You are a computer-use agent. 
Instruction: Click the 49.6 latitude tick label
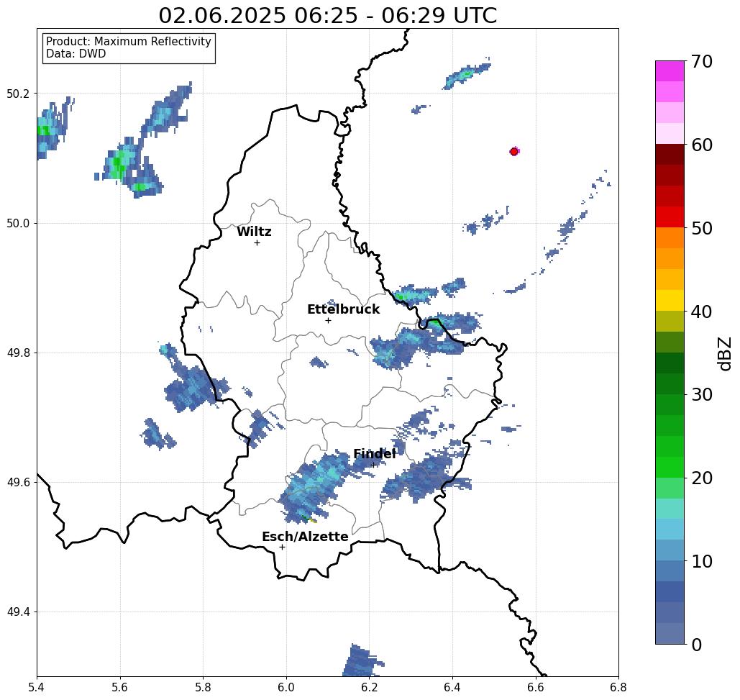coord(18,483)
